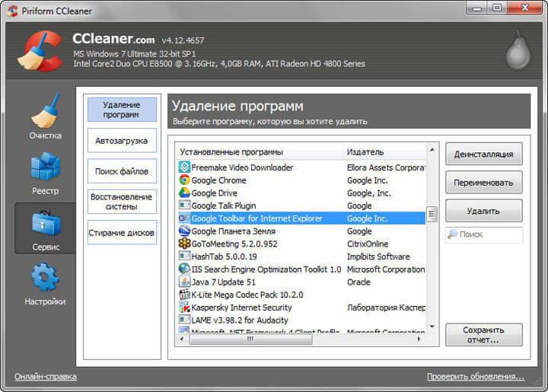The height and width of the screenshot is (392, 548).
Task: Click horizontal scrollbar right arrow
Action: 419,339
